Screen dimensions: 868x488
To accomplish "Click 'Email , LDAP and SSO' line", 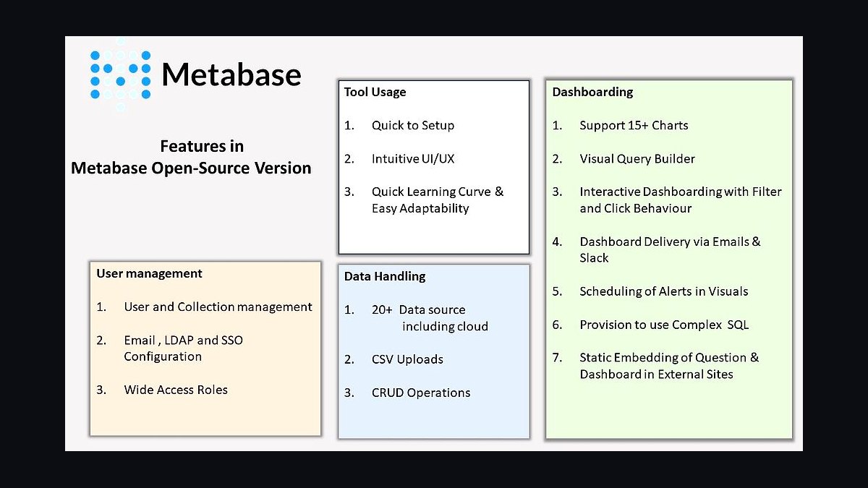I will [183, 340].
